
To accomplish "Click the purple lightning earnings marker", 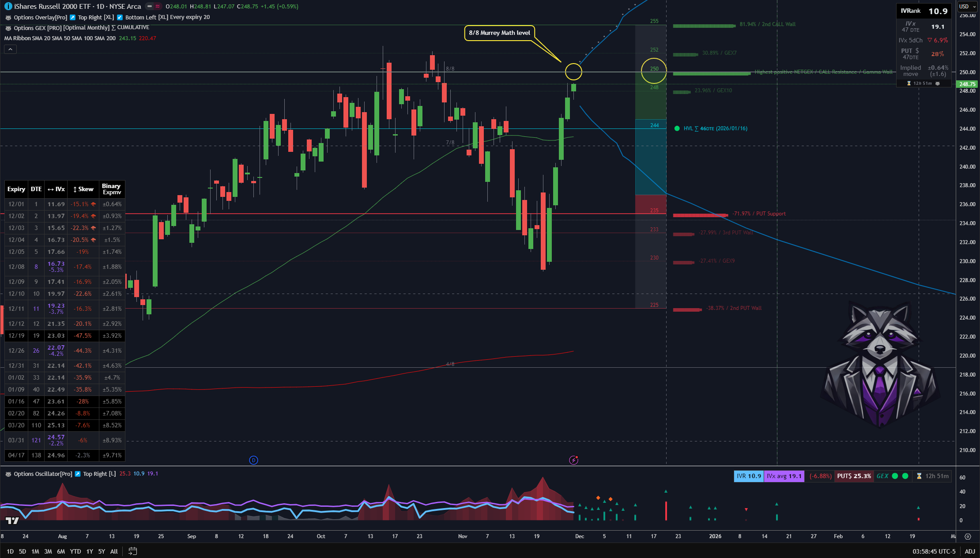I will 573,460.
